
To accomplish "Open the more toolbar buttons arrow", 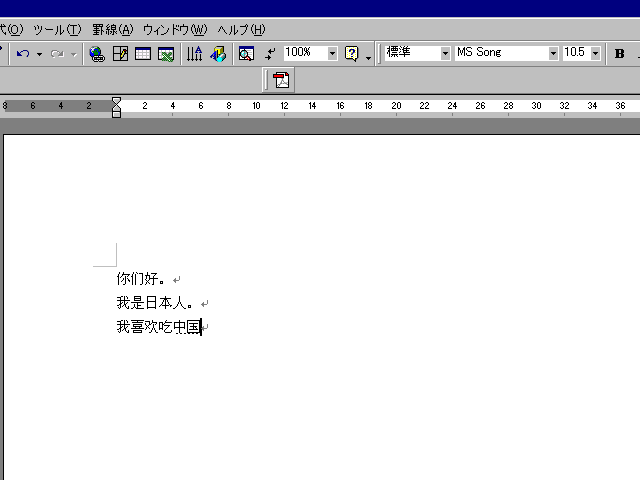I will coord(368,58).
